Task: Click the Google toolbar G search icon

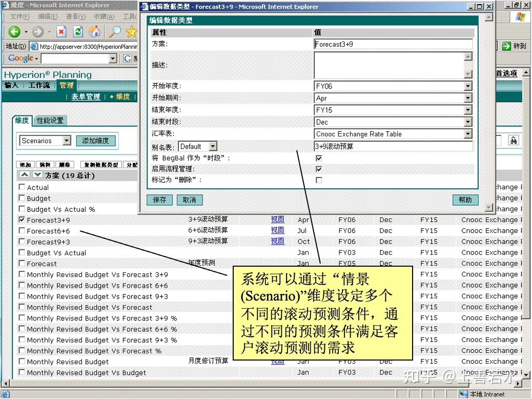Action: point(127,58)
